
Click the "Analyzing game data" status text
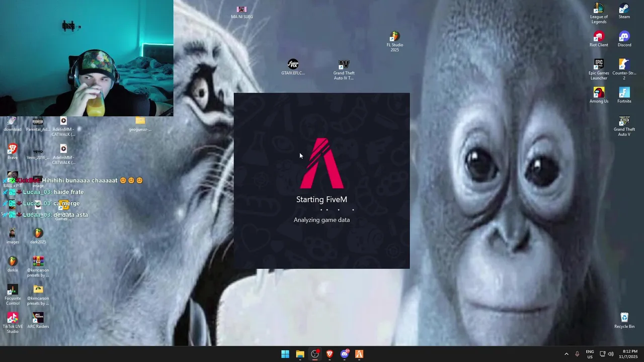[x=321, y=220]
